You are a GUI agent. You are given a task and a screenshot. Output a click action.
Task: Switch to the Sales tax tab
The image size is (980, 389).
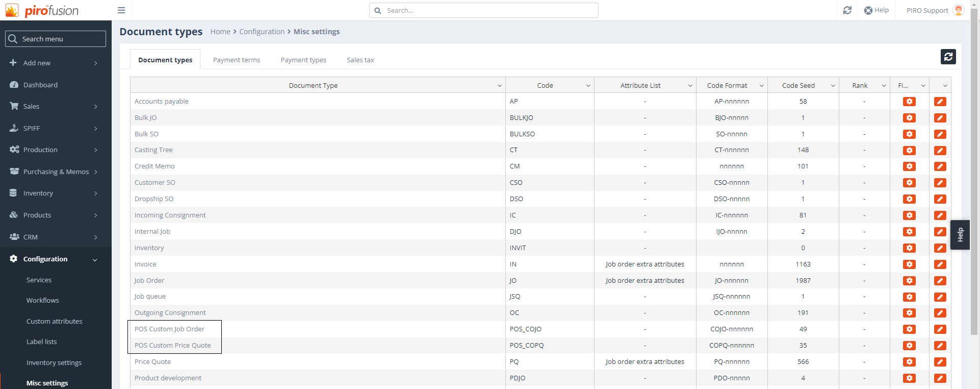tap(360, 60)
